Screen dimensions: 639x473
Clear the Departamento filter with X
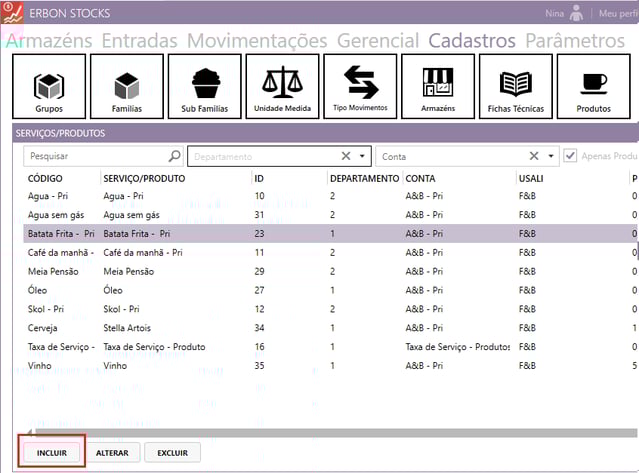[346, 156]
